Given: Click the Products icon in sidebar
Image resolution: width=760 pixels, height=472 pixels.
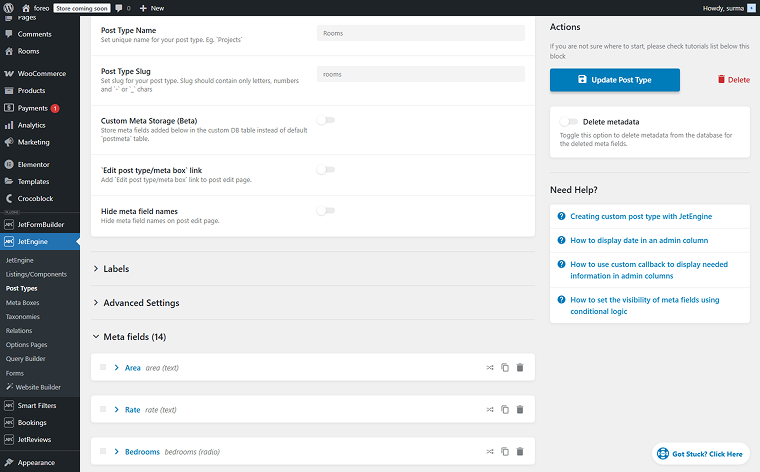Looking at the screenshot, I should (x=9, y=91).
